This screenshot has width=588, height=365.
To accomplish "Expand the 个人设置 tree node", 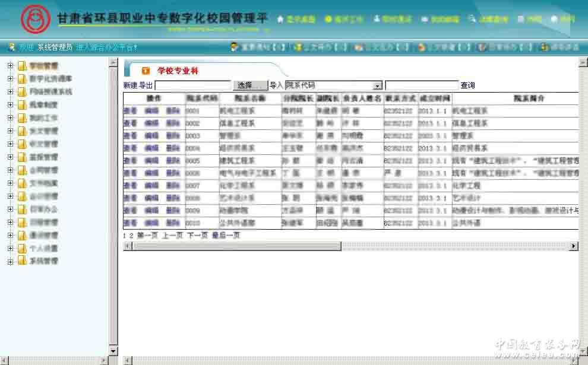I will pos(10,248).
